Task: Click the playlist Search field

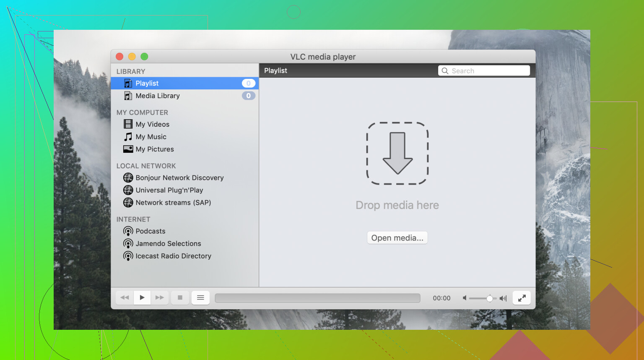Action: point(484,71)
